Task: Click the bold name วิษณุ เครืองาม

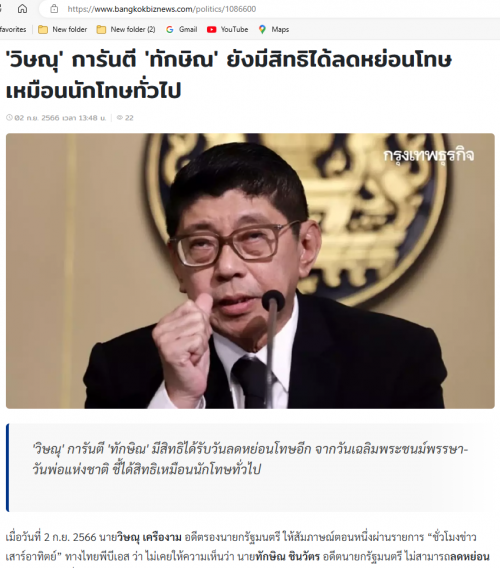Action: (149, 537)
